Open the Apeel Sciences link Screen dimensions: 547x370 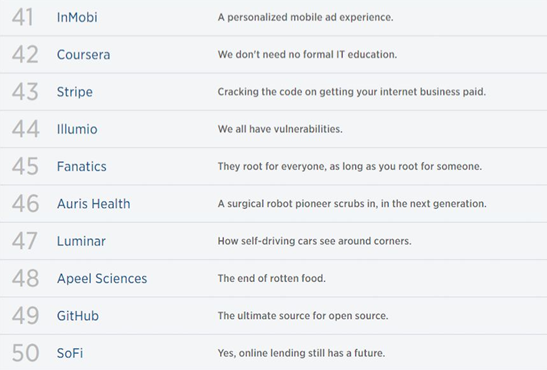coord(102,279)
